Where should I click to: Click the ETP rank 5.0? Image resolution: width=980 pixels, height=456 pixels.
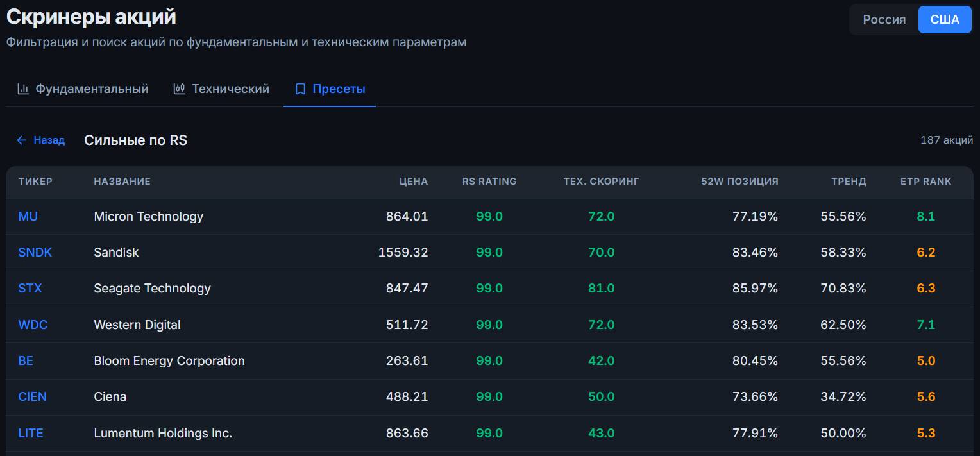point(926,361)
